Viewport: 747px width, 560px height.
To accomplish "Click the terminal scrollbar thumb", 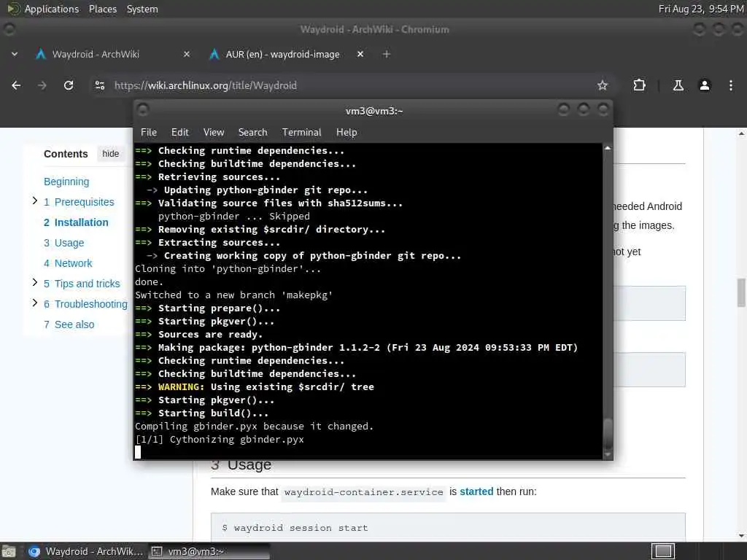I will pyautogui.click(x=608, y=433).
